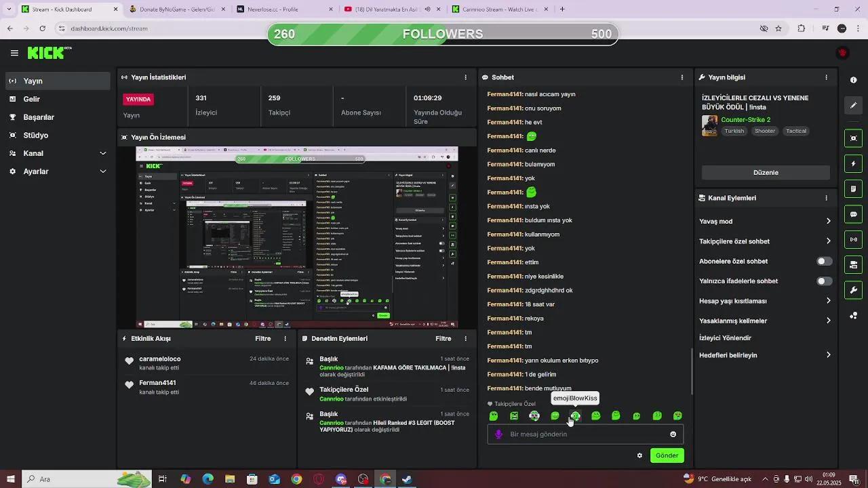Screen dimensions: 868x488
Task: Expand the Ayarlar sidebar section
Action: (58, 171)
